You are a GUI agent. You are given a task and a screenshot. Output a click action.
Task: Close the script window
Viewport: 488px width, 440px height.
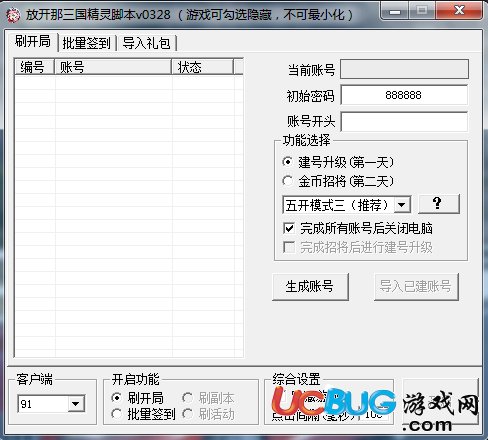pos(459,11)
